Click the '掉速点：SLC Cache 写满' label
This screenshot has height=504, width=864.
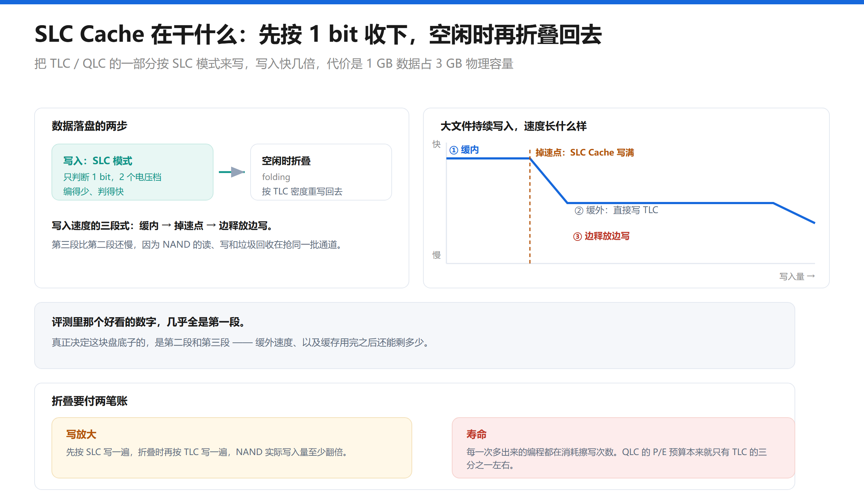tap(585, 153)
